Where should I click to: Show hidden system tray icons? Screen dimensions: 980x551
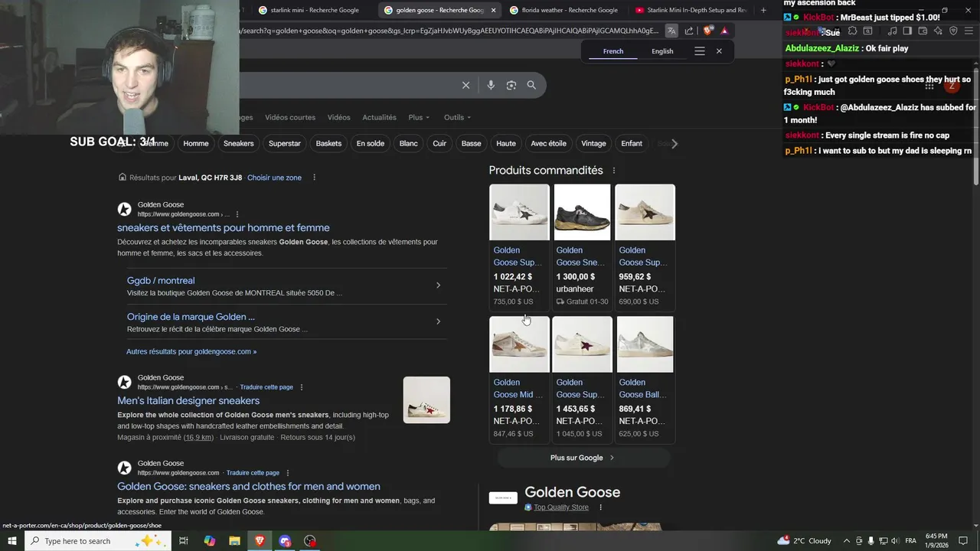point(846,541)
